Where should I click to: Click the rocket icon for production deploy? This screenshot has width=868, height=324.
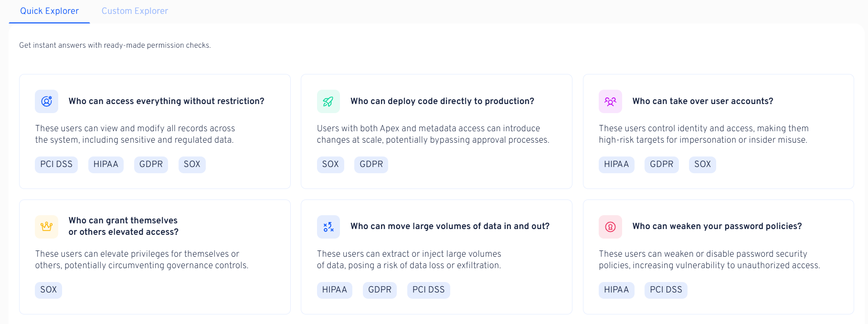click(328, 101)
